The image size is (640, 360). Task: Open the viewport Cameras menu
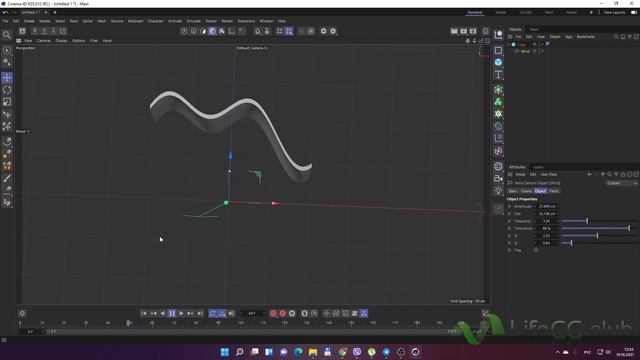(x=44, y=41)
